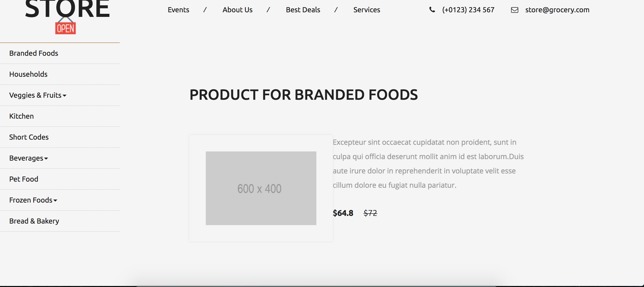Click the red OPEN sign logo
Screen dimensions: 644x287
(x=66, y=28)
